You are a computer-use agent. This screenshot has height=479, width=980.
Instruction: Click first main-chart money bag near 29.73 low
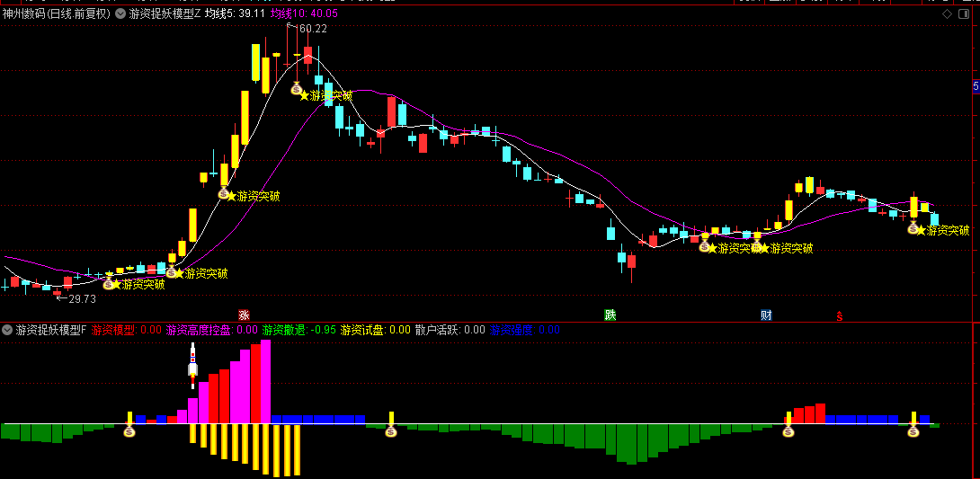[x=108, y=284]
